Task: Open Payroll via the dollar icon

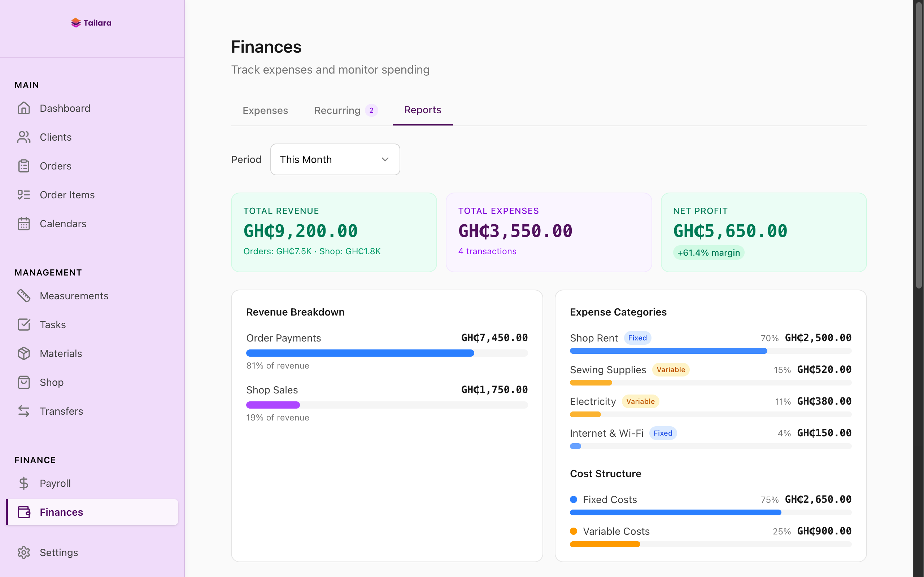Action: [24, 483]
